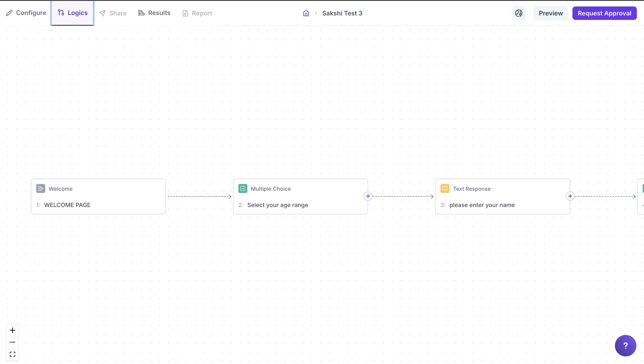This screenshot has height=364, width=644.
Task: Click the Welcome sparkle icon
Action: point(41,188)
